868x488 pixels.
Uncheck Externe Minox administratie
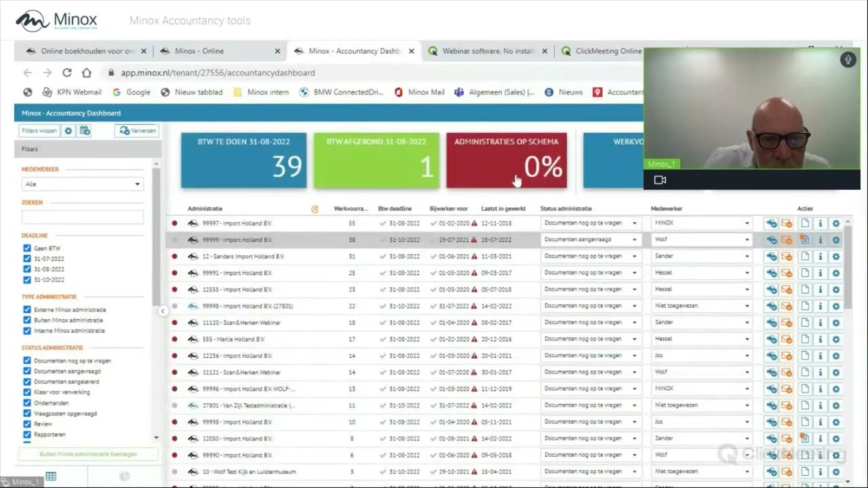[27, 310]
